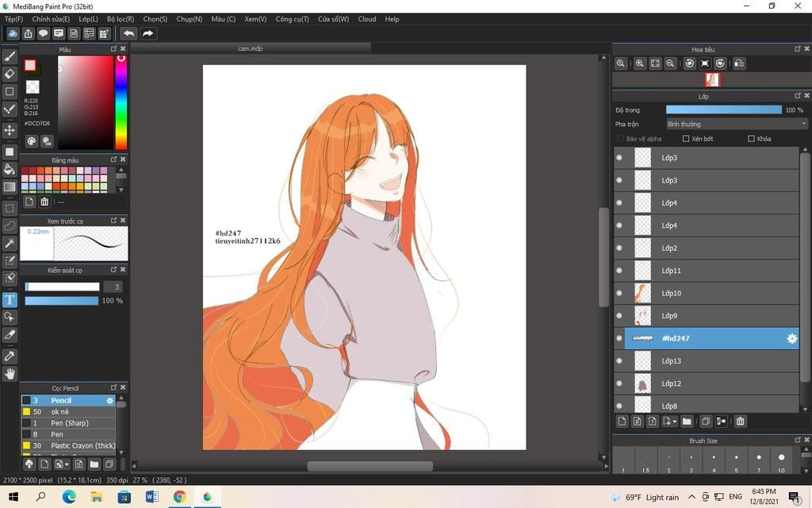The image size is (812, 508).
Task: Enable the Khóa checkbox
Action: [752, 138]
